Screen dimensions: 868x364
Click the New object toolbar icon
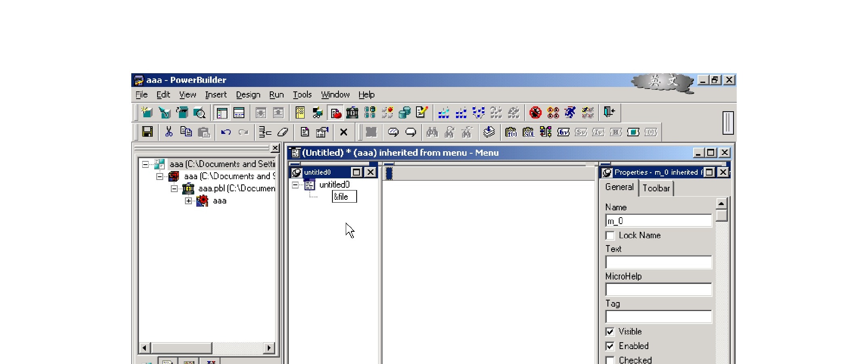147,112
